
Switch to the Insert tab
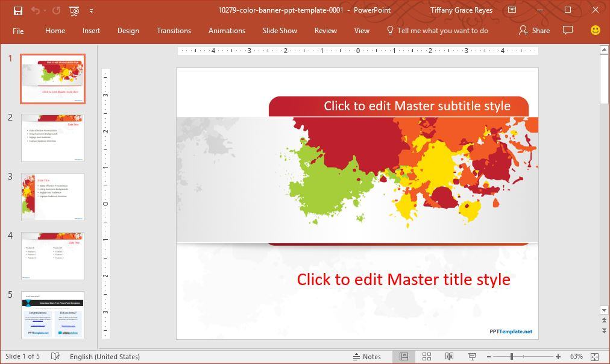(x=91, y=31)
